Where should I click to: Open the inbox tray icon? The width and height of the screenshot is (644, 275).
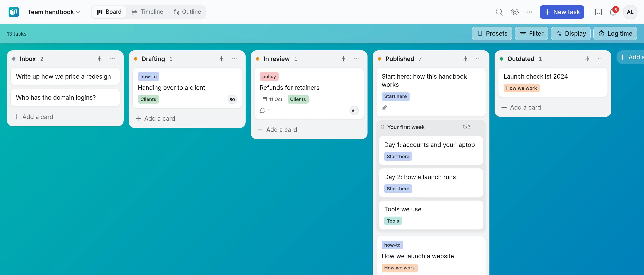598,12
